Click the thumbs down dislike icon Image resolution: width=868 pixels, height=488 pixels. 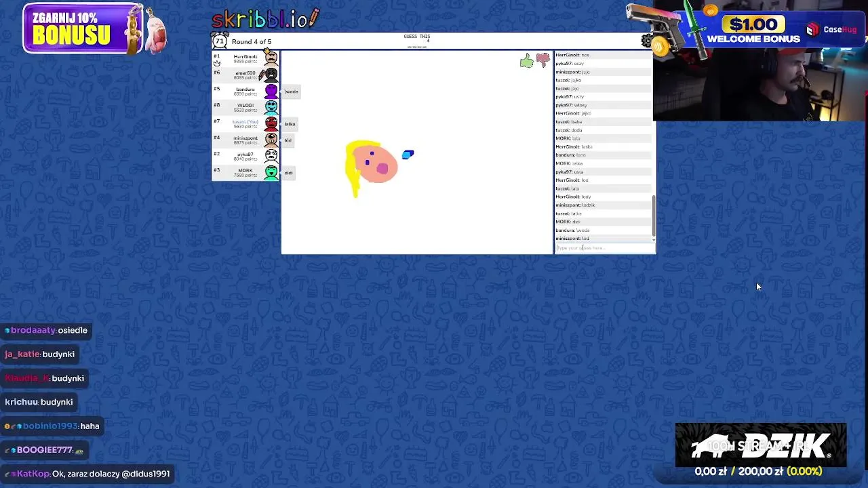[543, 60]
